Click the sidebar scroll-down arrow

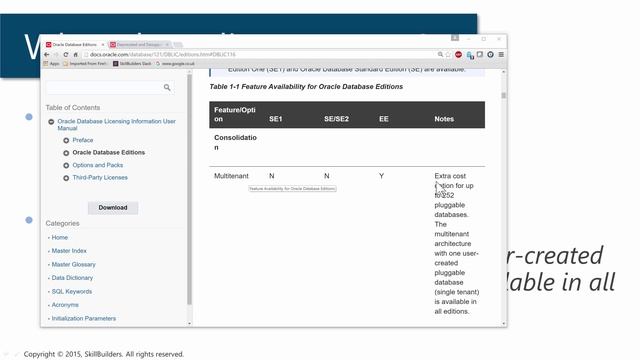point(189,323)
